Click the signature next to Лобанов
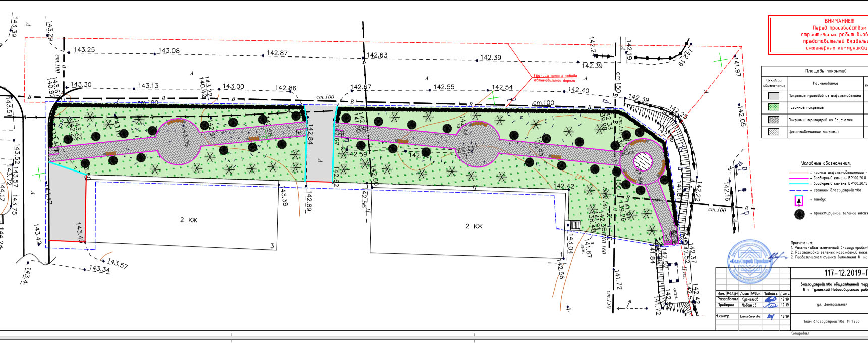 coord(771,305)
